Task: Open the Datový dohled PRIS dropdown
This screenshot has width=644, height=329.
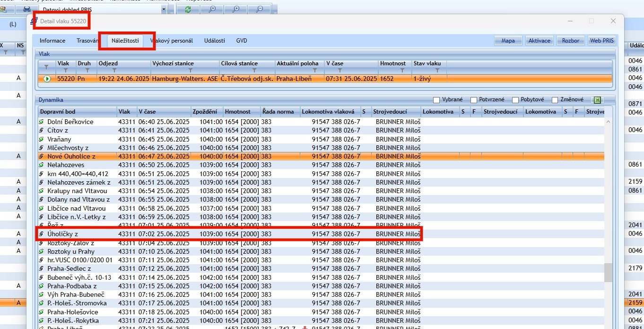Action: tap(164, 9)
